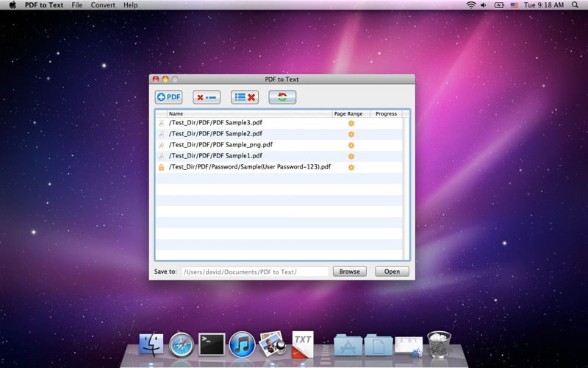Click PDF file icon beside PDF Sample1.pdf
This screenshot has width=588, height=368.
click(161, 156)
